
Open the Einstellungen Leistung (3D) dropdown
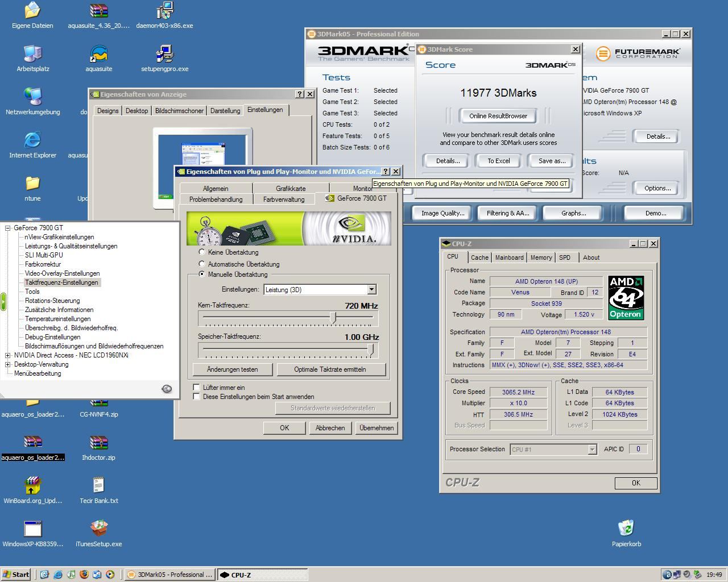click(320, 289)
